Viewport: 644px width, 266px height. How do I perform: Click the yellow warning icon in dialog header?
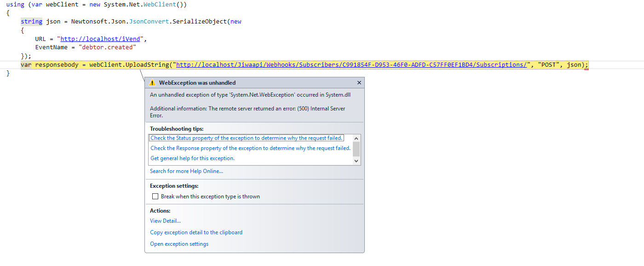[153, 83]
